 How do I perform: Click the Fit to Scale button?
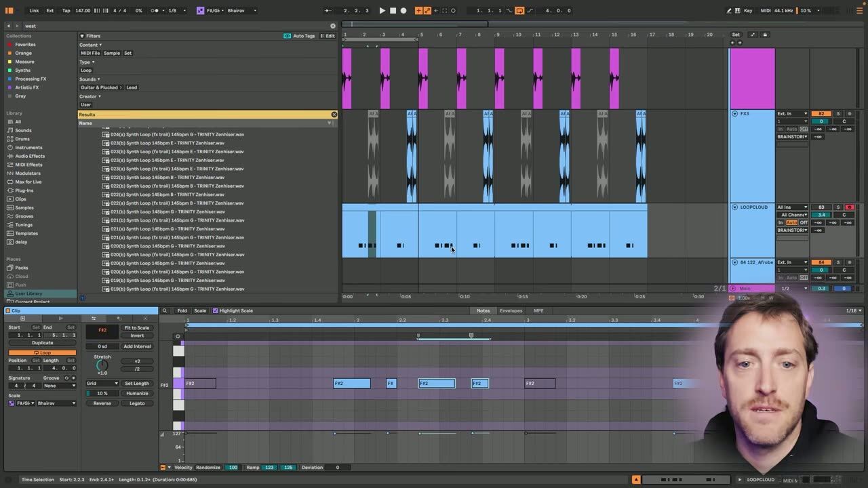137,328
